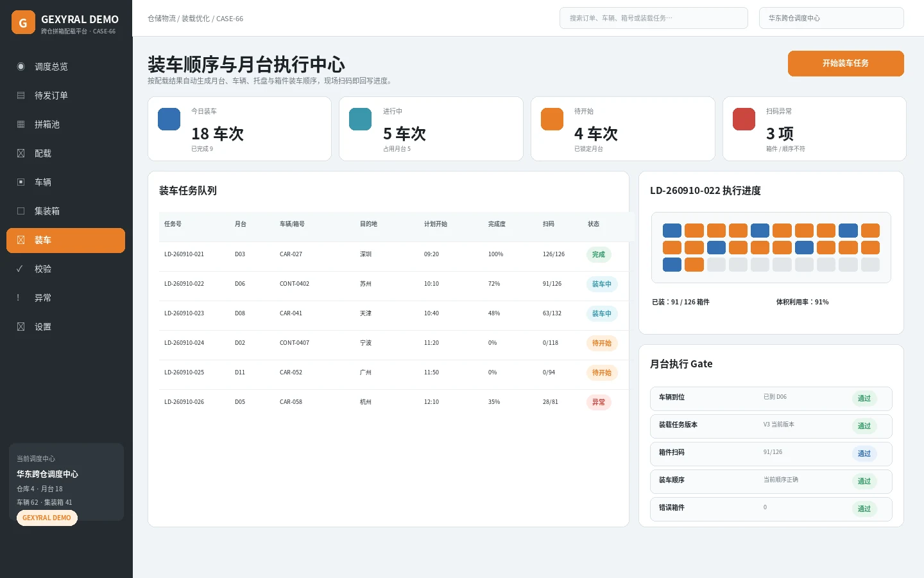Screen dimensions: 924x578
Task: Click the GEXYRAL DEMO badge
Action: pos(47,518)
